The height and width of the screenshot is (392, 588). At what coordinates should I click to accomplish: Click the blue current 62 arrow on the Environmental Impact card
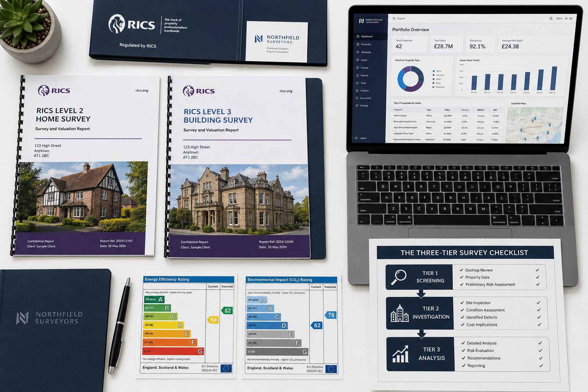pos(316,325)
